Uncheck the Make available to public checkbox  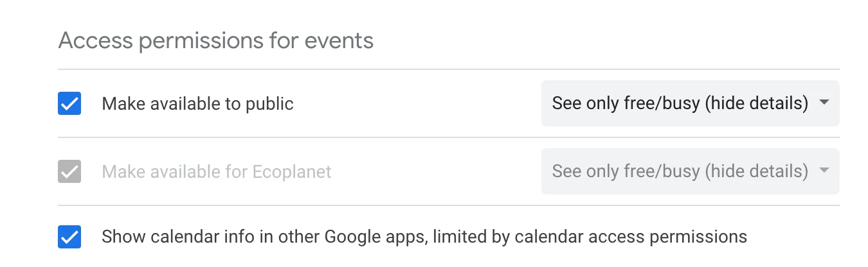coord(69,103)
